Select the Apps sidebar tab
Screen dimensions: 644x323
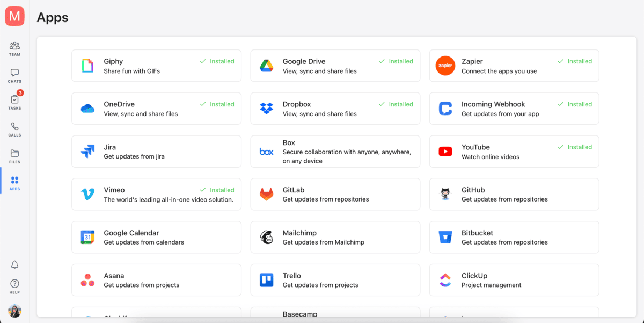(14, 182)
